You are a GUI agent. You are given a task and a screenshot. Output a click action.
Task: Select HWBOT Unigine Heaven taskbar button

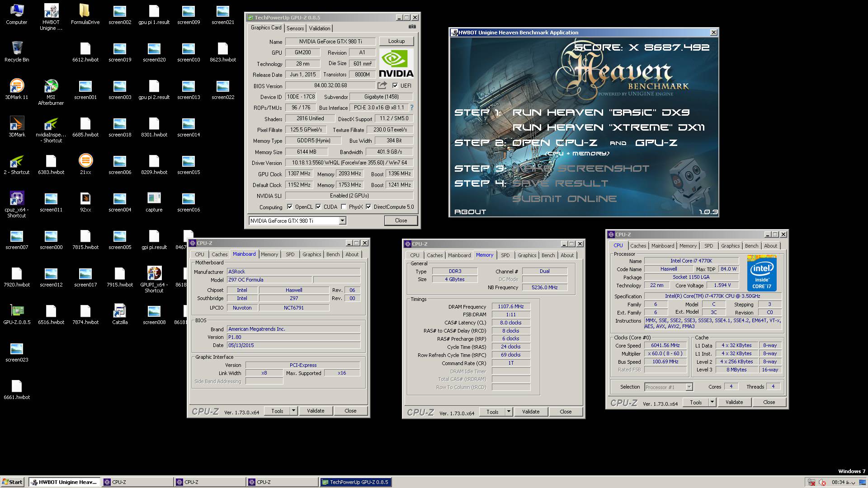click(64, 482)
